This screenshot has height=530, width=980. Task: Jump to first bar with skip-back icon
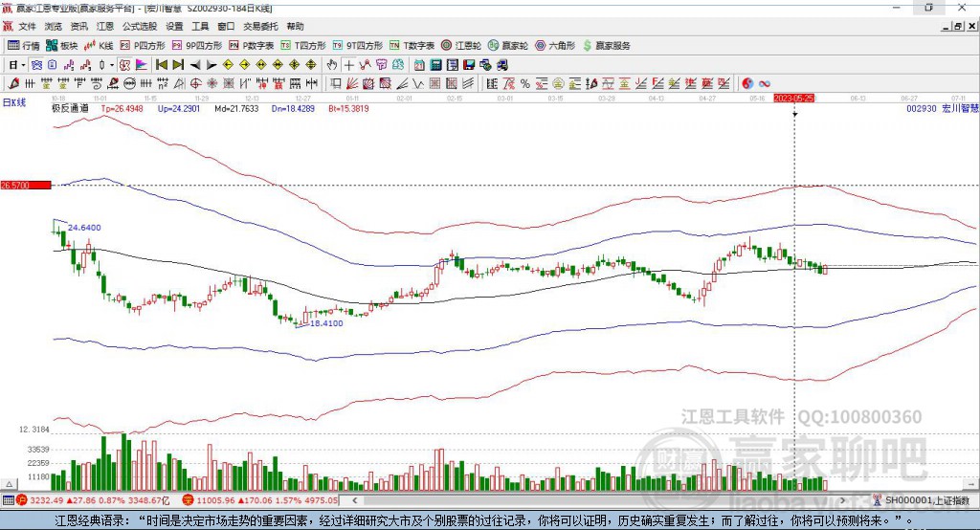(x=161, y=65)
